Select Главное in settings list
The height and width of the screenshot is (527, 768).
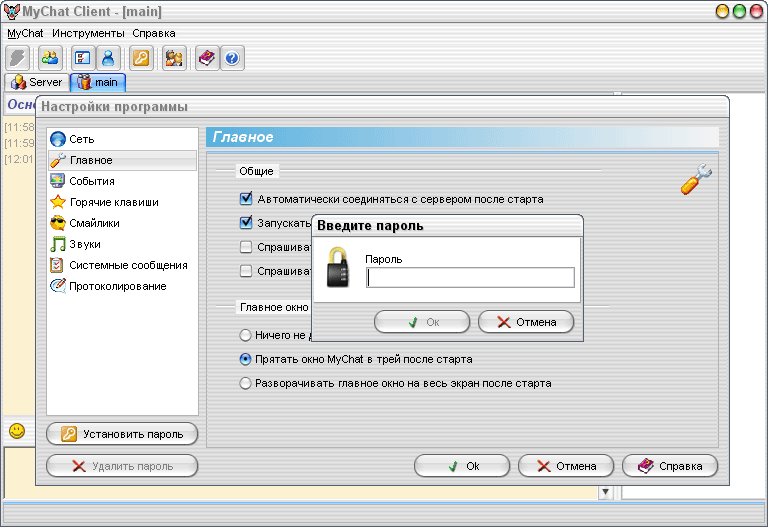(x=122, y=160)
